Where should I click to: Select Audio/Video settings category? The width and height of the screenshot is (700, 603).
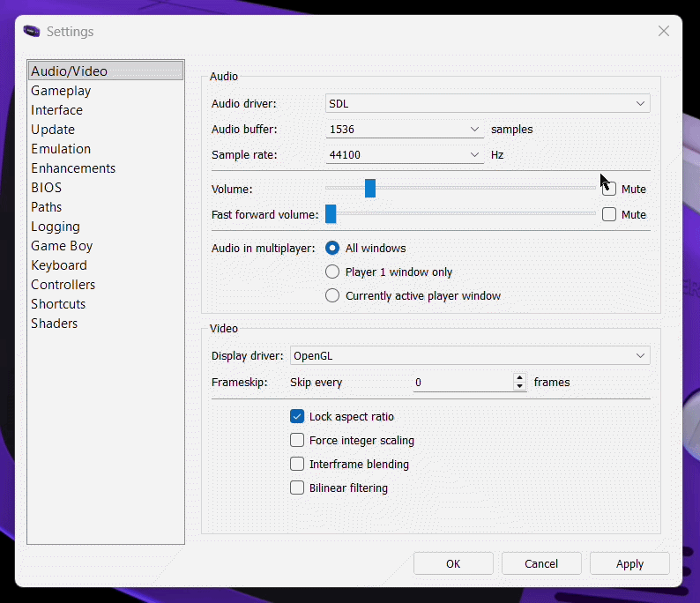(x=106, y=71)
